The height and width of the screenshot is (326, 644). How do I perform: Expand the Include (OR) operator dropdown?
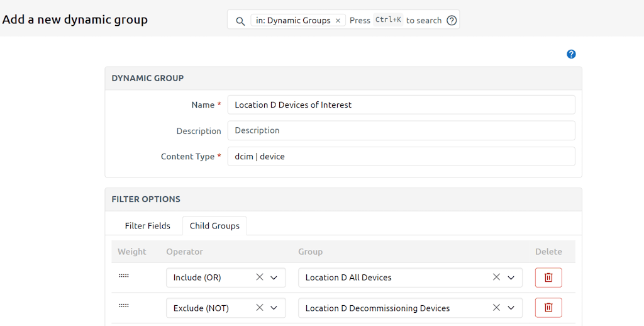pyautogui.click(x=274, y=278)
